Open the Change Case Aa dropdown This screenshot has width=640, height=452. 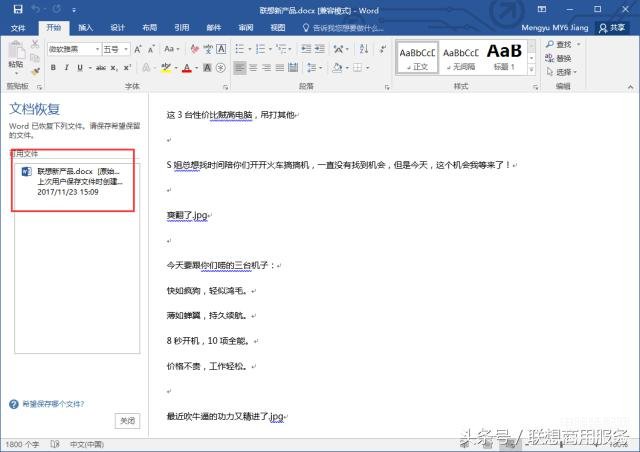(171, 49)
